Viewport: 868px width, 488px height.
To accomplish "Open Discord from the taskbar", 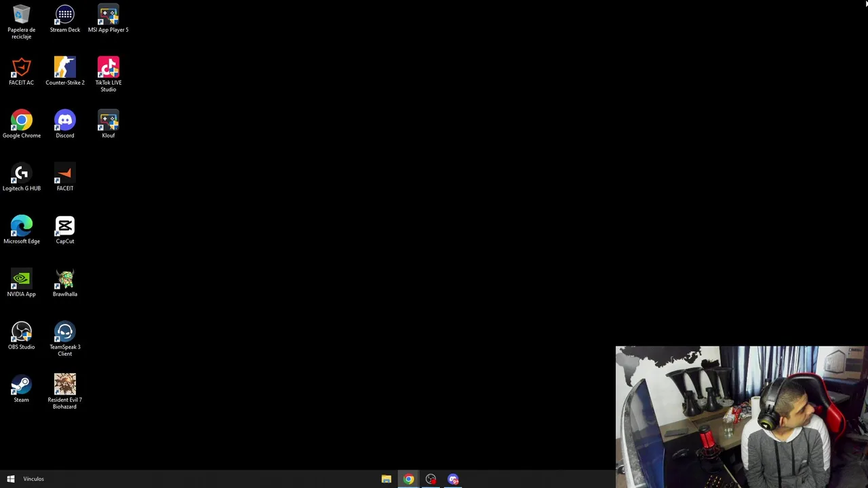I will point(454,479).
